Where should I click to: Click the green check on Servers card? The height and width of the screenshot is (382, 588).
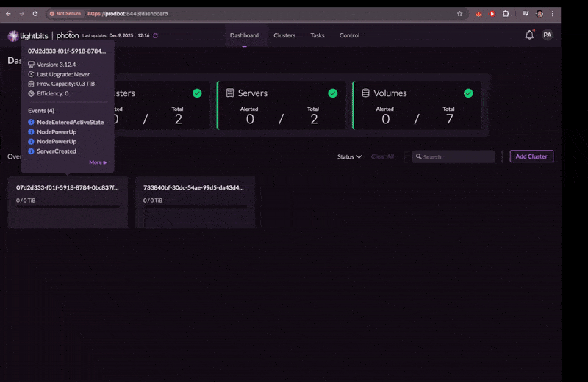[333, 93]
